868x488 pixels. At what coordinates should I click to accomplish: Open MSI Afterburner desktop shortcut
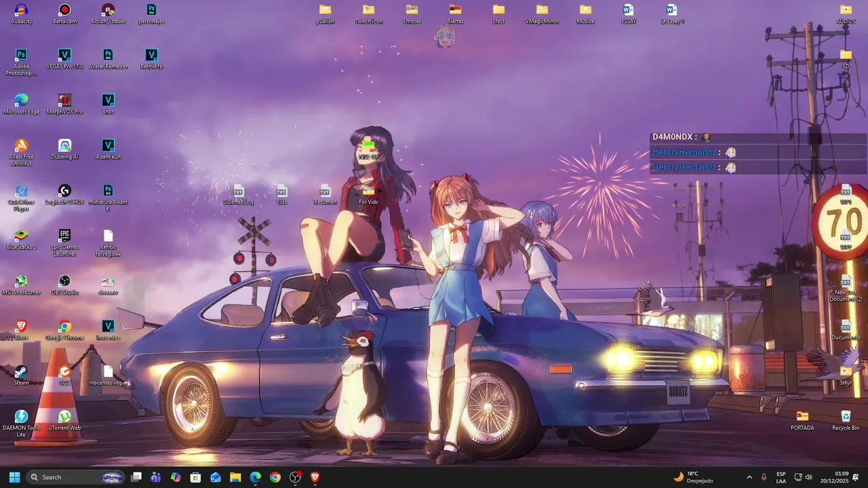pos(21,285)
